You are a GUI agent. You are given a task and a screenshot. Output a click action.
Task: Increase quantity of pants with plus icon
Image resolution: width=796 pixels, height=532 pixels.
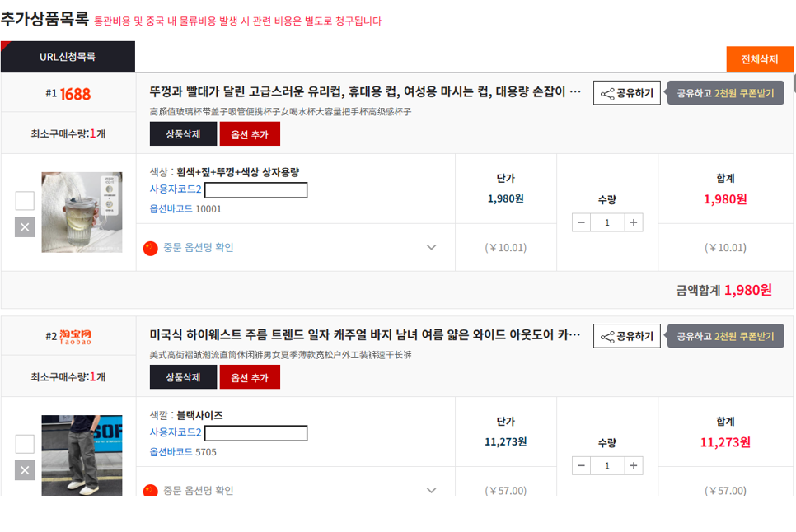pos(634,465)
